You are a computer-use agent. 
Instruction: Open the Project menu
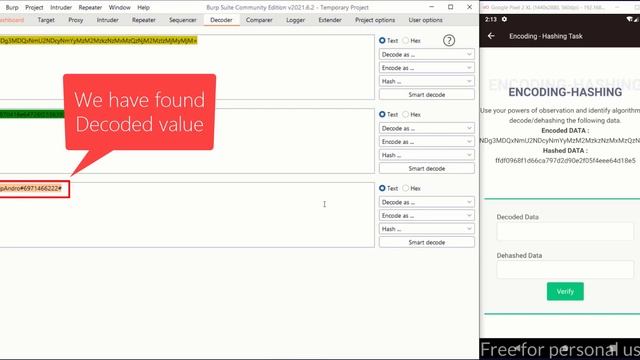(x=34, y=7)
